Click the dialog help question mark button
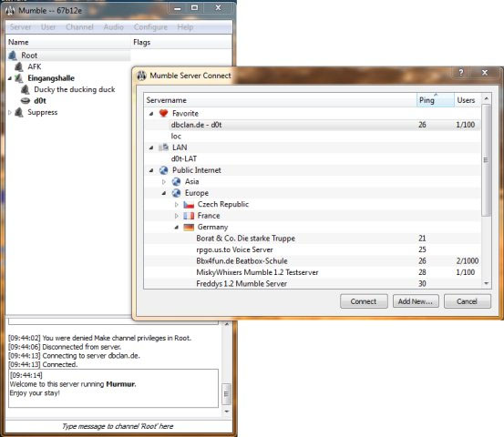Screen dimensions: 504x437 point(461,72)
